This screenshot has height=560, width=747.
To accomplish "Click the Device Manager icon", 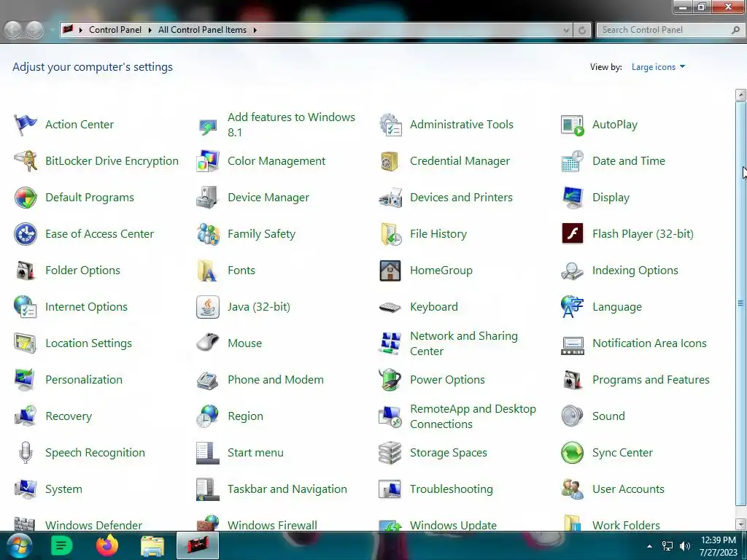I will [208, 198].
